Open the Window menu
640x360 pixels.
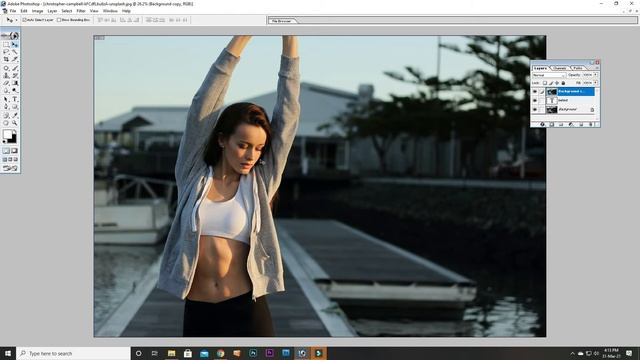pos(110,11)
